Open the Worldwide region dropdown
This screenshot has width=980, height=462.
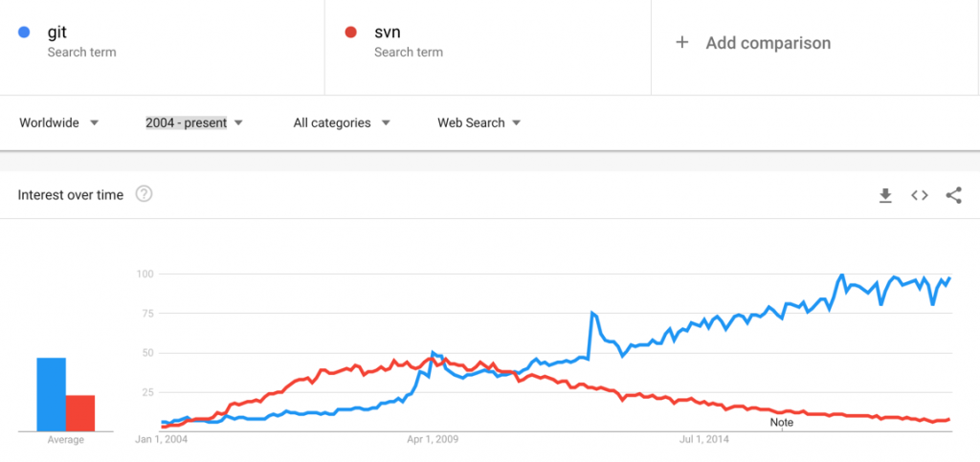point(59,122)
